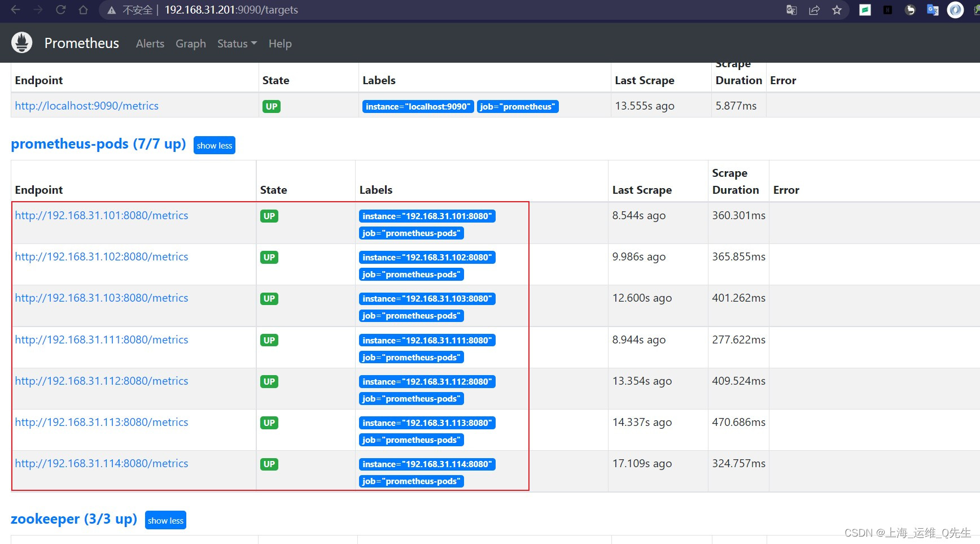The height and width of the screenshot is (544, 980).
Task: Open the 192.168.31.111:8080 metrics link
Action: click(x=102, y=340)
